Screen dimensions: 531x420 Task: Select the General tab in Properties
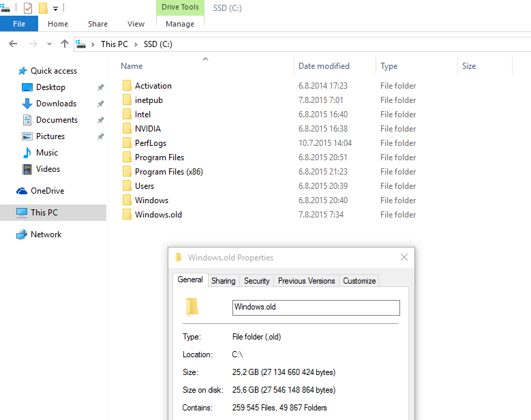pos(190,280)
